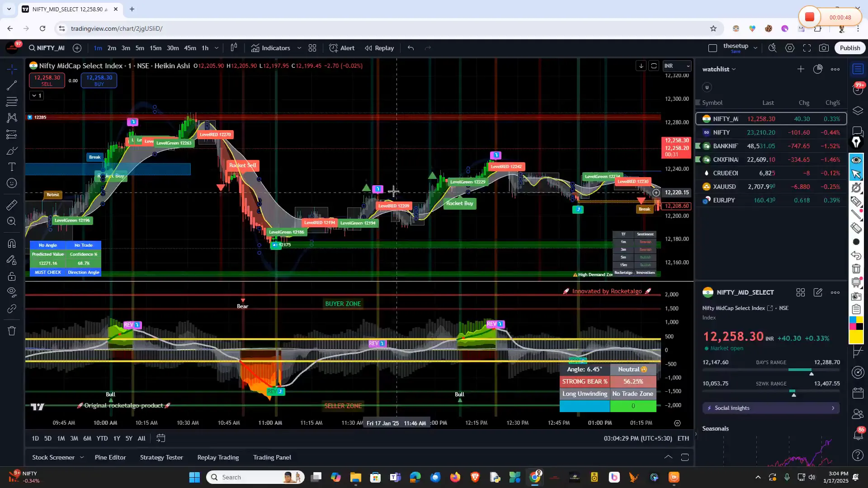This screenshot has width=868, height=488.
Task: Expand the thesetup layout save dropdown
Action: 755,47
